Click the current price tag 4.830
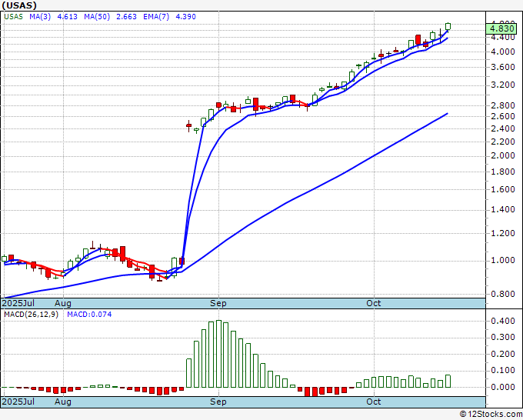Image resolution: width=523 pixels, height=420 pixels. click(x=502, y=28)
